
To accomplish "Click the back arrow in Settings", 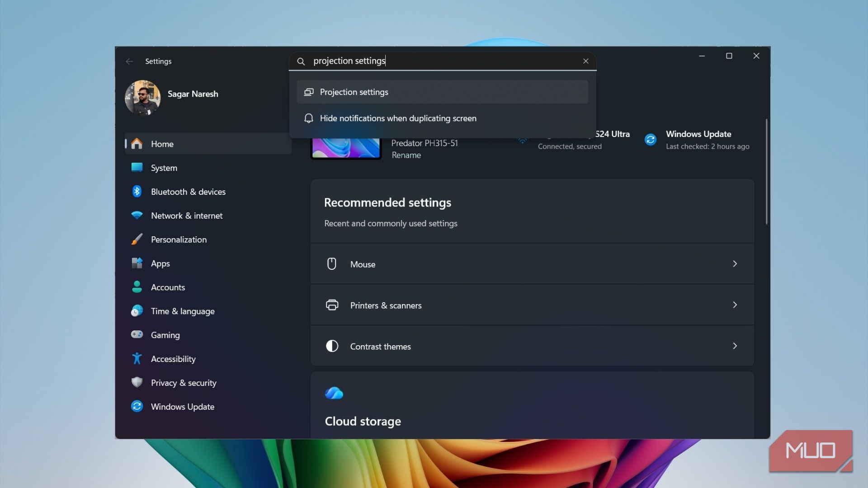I will [129, 61].
